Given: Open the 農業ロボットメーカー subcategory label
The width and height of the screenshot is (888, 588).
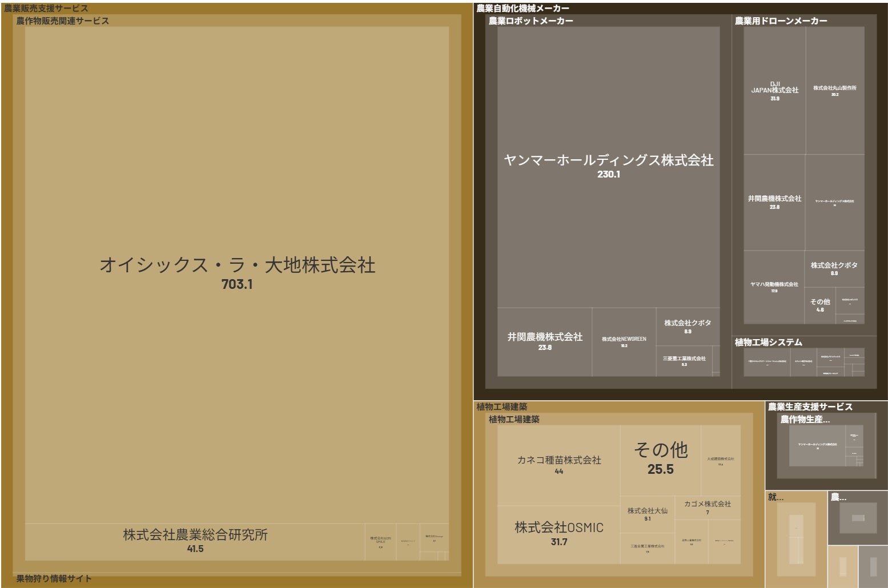Looking at the screenshot, I should [x=531, y=21].
